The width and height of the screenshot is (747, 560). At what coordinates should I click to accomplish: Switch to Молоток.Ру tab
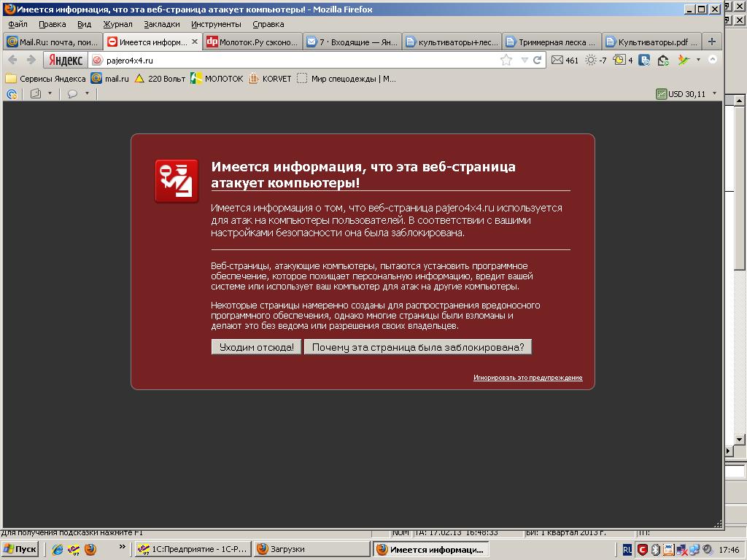tap(252, 42)
